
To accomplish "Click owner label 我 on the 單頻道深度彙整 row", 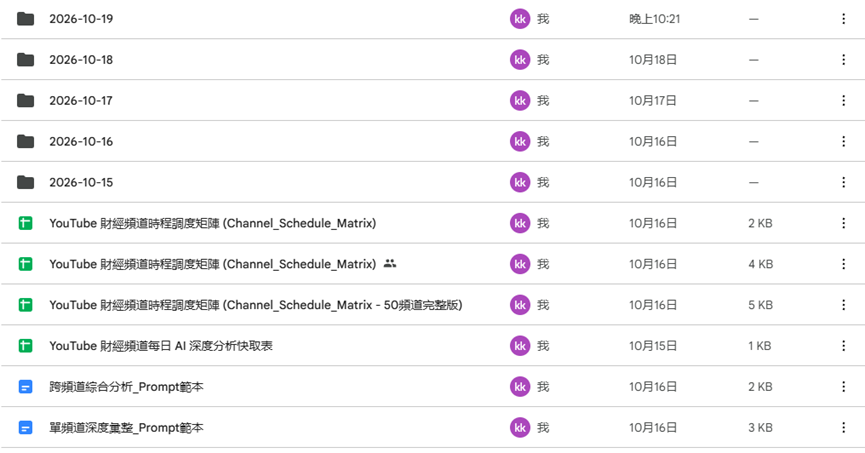I will (543, 427).
